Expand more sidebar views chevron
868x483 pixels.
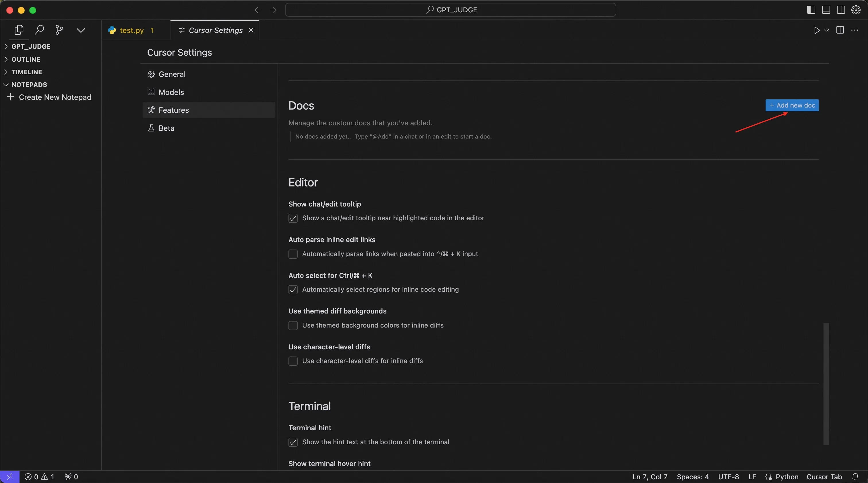[81, 30]
